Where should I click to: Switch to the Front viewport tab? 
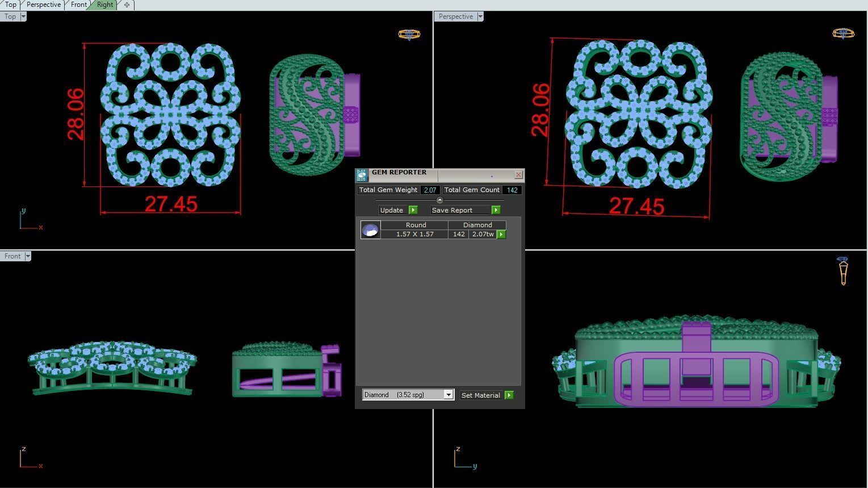pyautogui.click(x=79, y=5)
